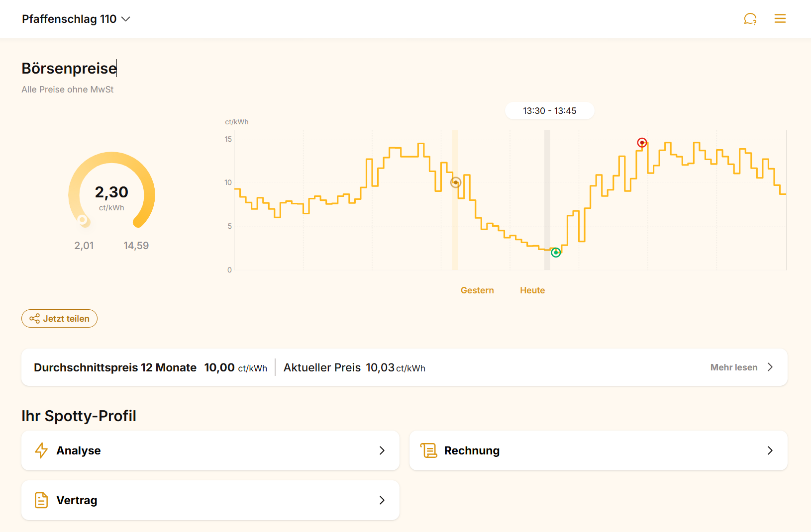Click the red maximum price marker
The height and width of the screenshot is (532, 811).
[x=642, y=143]
